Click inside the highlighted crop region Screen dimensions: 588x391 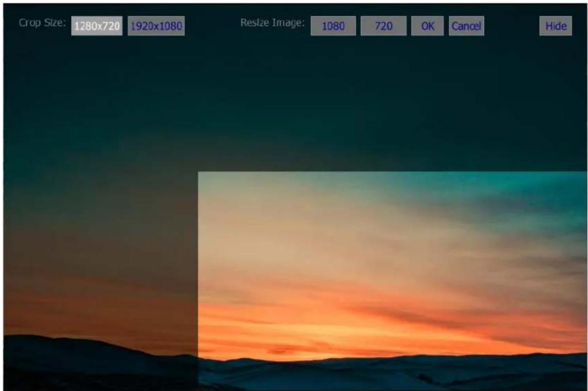[393, 281]
